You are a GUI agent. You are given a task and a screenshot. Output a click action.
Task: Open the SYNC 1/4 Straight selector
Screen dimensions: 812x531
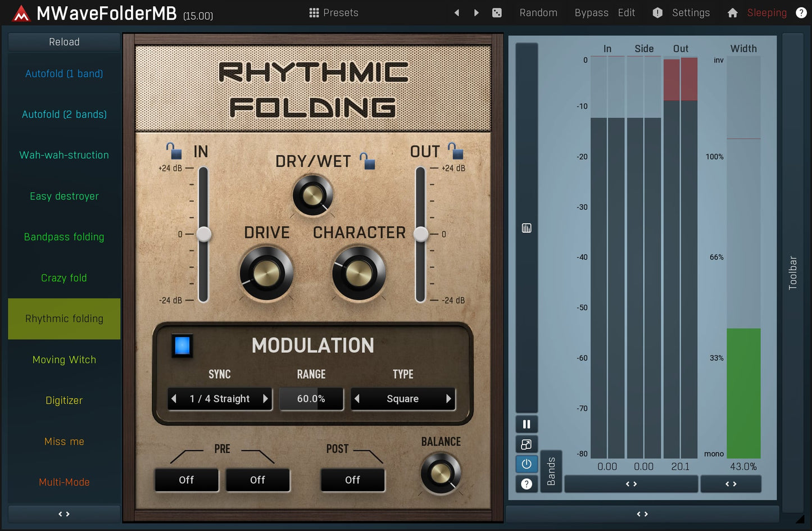tap(219, 399)
